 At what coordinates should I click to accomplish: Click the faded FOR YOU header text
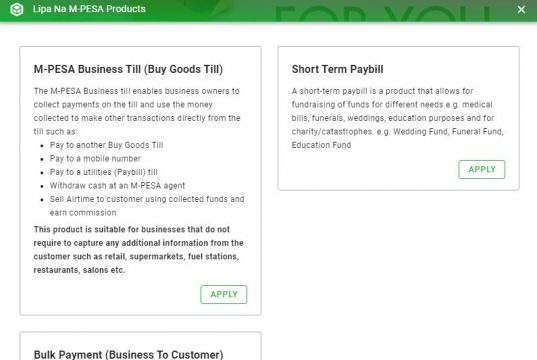[382, 14]
